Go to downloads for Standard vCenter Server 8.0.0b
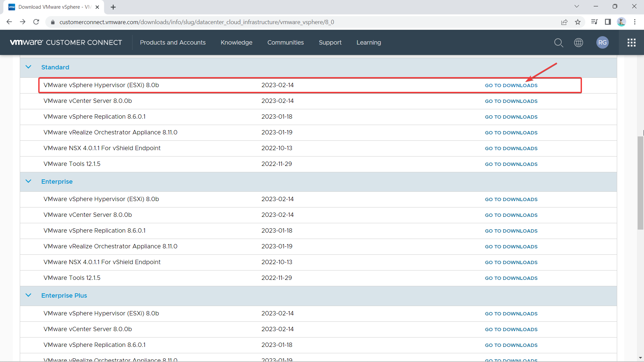The image size is (644, 362). pos(511,101)
